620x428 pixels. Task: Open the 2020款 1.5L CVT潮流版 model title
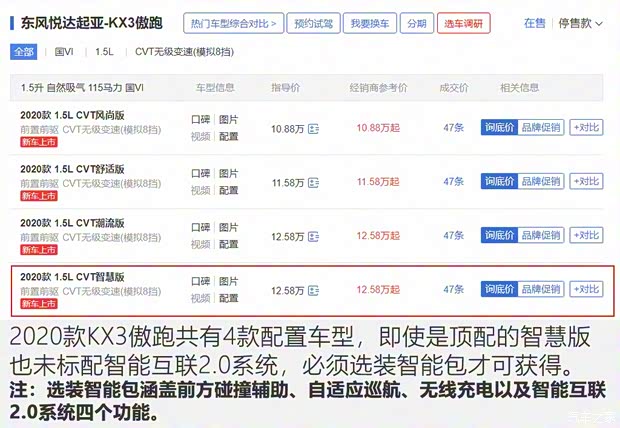coord(72,223)
